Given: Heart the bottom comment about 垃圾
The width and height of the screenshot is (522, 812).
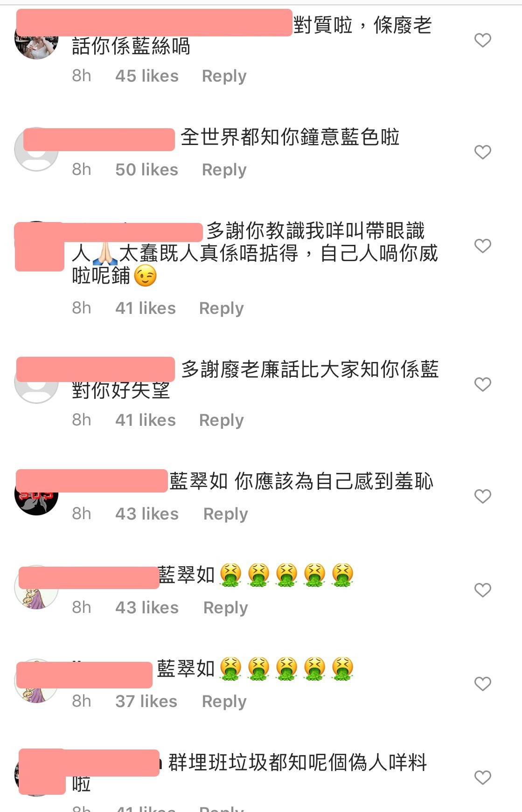Looking at the screenshot, I should coord(483,777).
